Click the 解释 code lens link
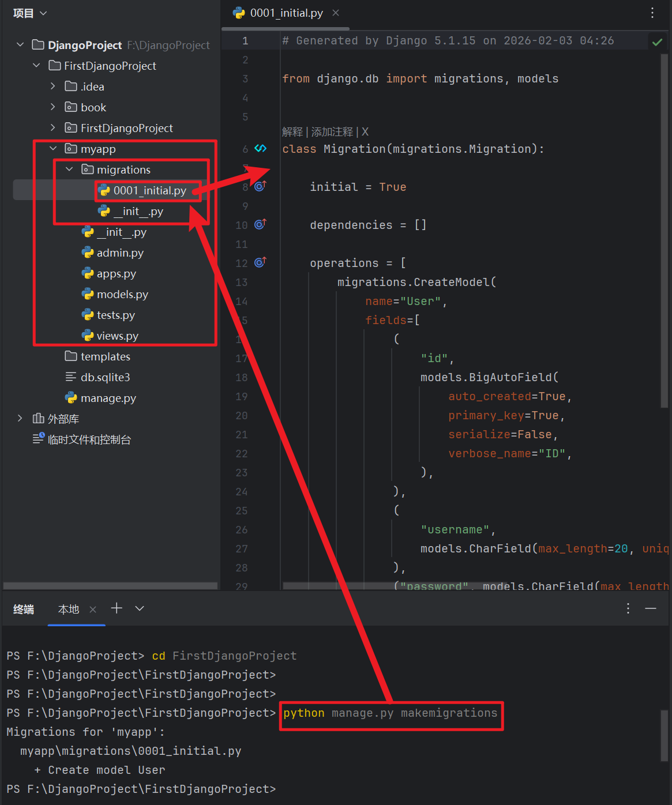The height and width of the screenshot is (805, 672). pyautogui.click(x=292, y=132)
